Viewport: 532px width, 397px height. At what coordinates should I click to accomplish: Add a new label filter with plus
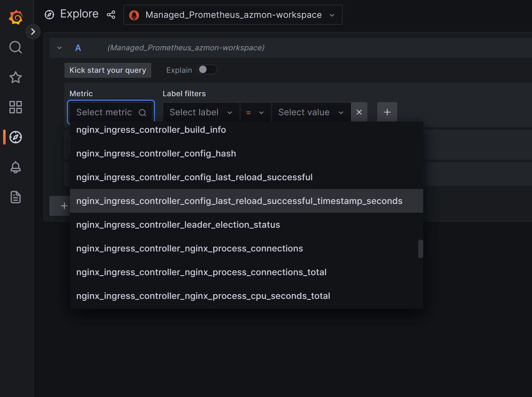click(387, 112)
